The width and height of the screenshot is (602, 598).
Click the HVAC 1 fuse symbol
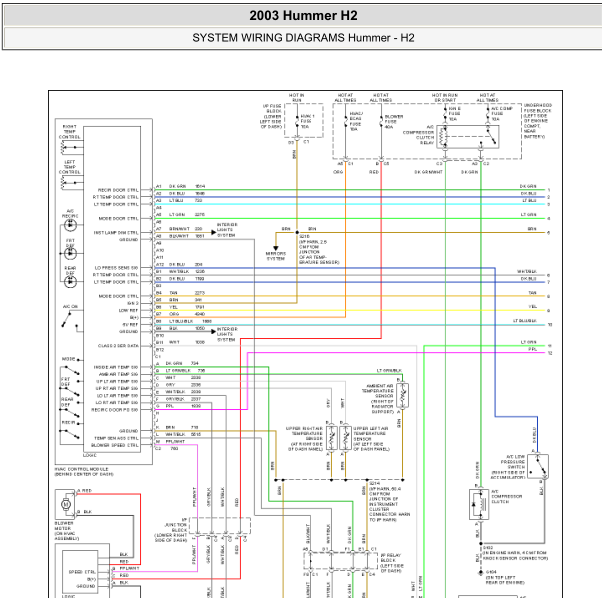click(x=297, y=121)
